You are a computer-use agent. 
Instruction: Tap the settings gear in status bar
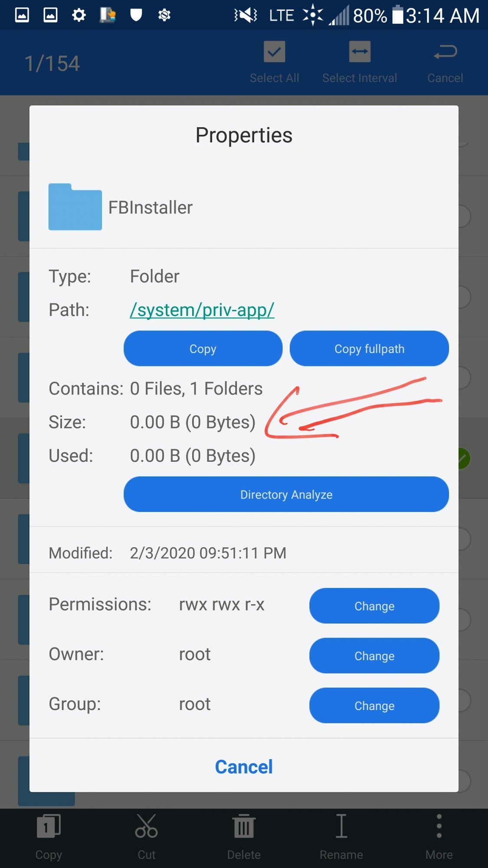point(79,16)
